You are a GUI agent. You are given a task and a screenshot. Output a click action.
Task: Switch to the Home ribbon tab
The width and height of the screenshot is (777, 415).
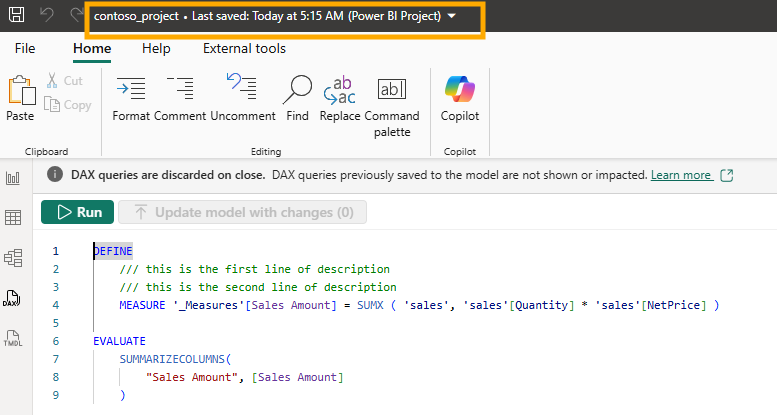[x=92, y=48]
